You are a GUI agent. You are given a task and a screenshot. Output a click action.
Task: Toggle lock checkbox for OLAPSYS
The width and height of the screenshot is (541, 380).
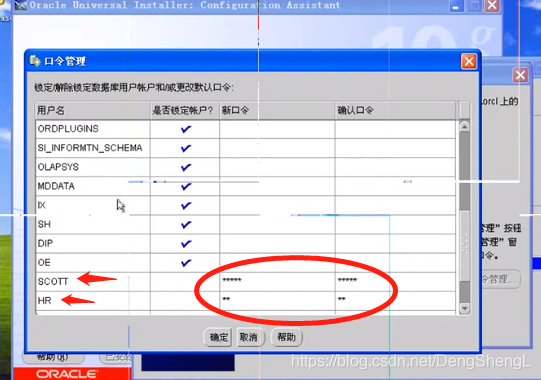[x=186, y=167]
